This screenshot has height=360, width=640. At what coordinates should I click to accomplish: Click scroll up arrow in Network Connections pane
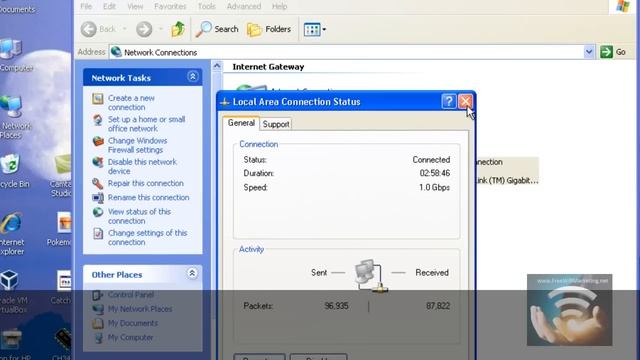click(x=217, y=66)
